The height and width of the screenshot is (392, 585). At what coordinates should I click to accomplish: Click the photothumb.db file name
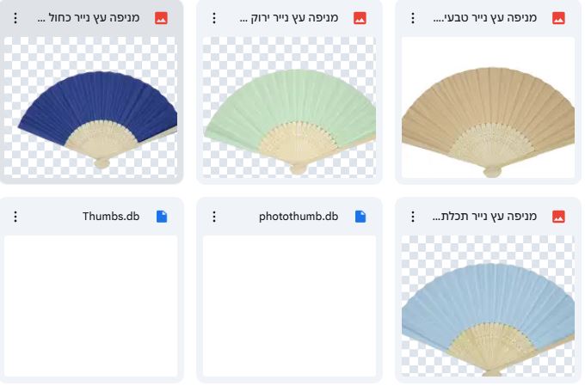coord(299,217)
